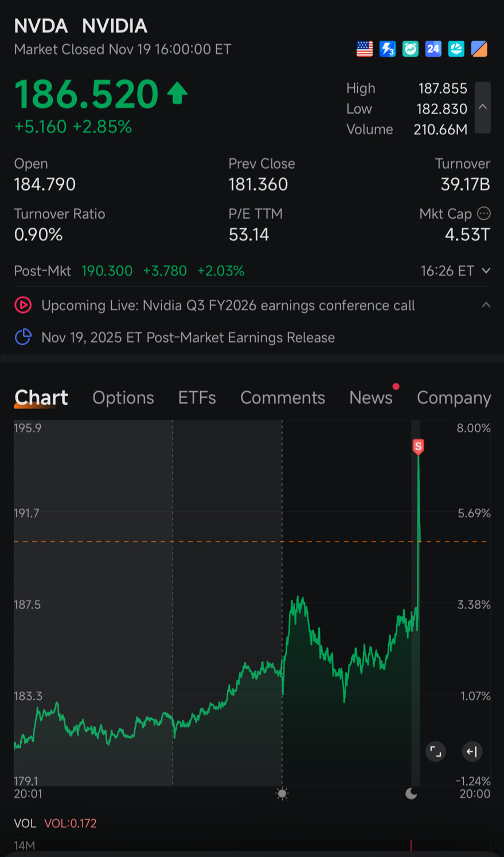Tap the Turnover value 39.17B
504x857 pixels.
(x=466, y=184)
